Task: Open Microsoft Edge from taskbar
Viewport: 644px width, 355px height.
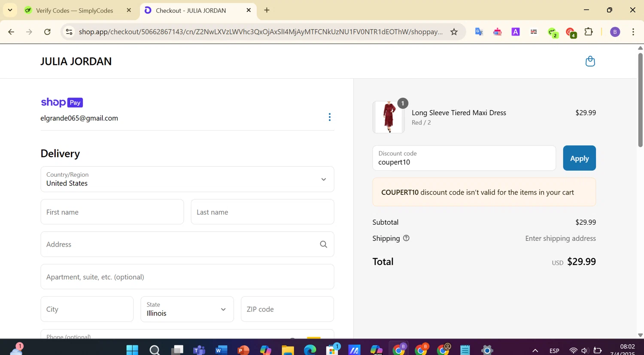Action: pos(310,350)
